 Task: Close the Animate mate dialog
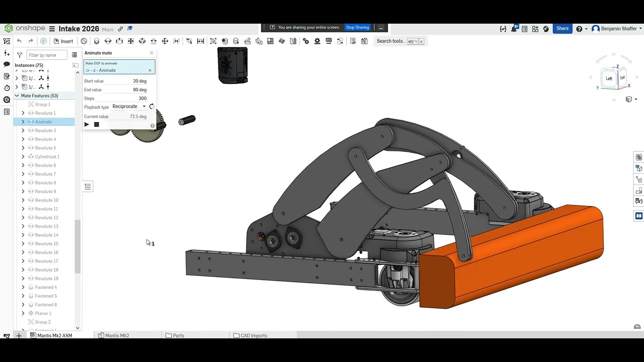click(x=151, y=53)
